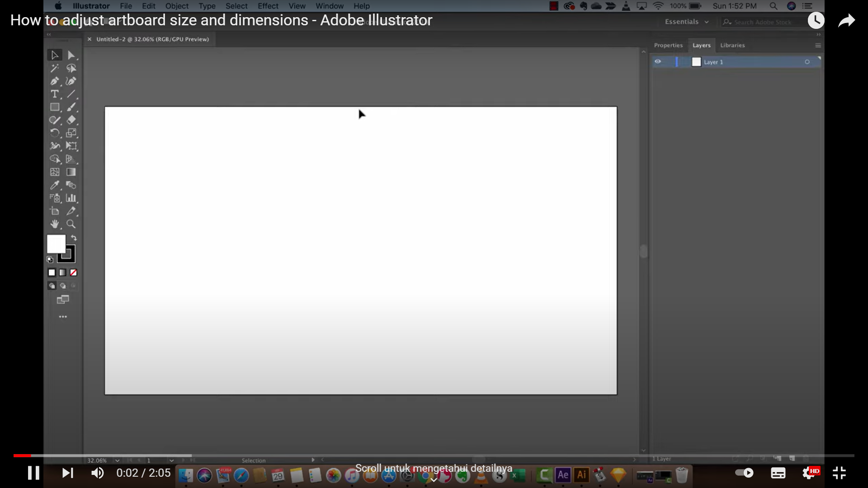Image resolution: width=868 pixels, height=488 pixels.
Task: Click the Draw Normal mode toggle
Action: pos(52,286)
